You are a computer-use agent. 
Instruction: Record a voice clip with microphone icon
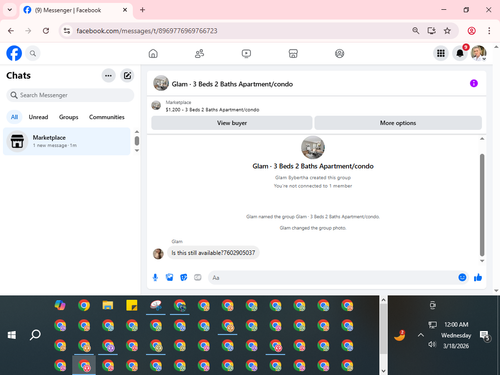pos(155,277)
